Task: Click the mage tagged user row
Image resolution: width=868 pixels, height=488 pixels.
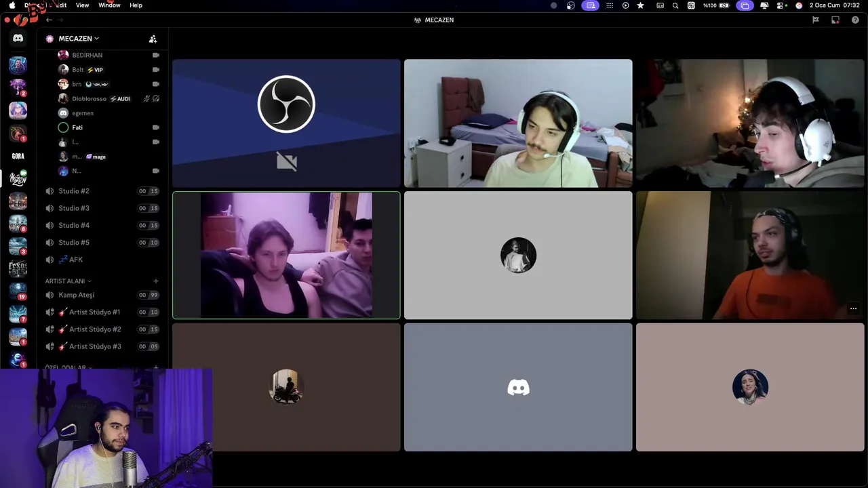Action: point(108,157)
